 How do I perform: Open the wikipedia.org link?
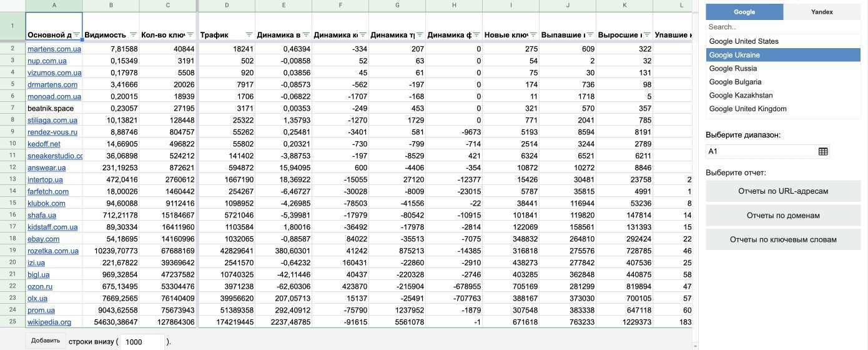coord(49,322)
